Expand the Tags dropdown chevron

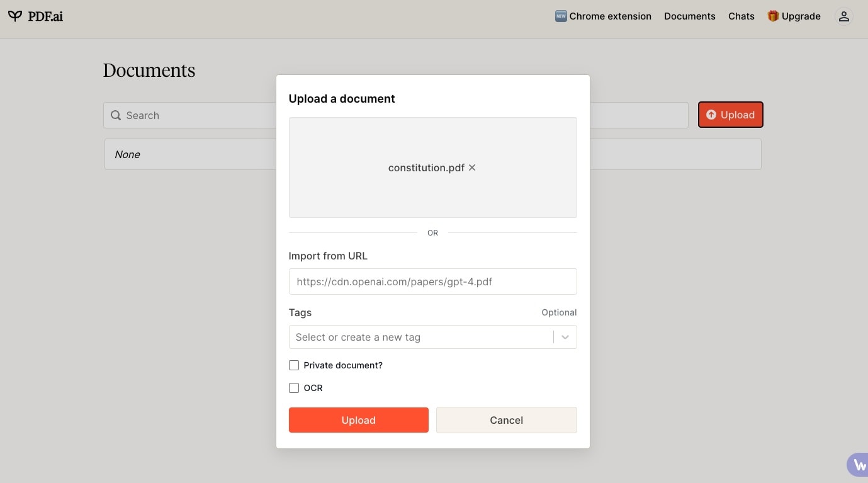(x=565, y=337)
